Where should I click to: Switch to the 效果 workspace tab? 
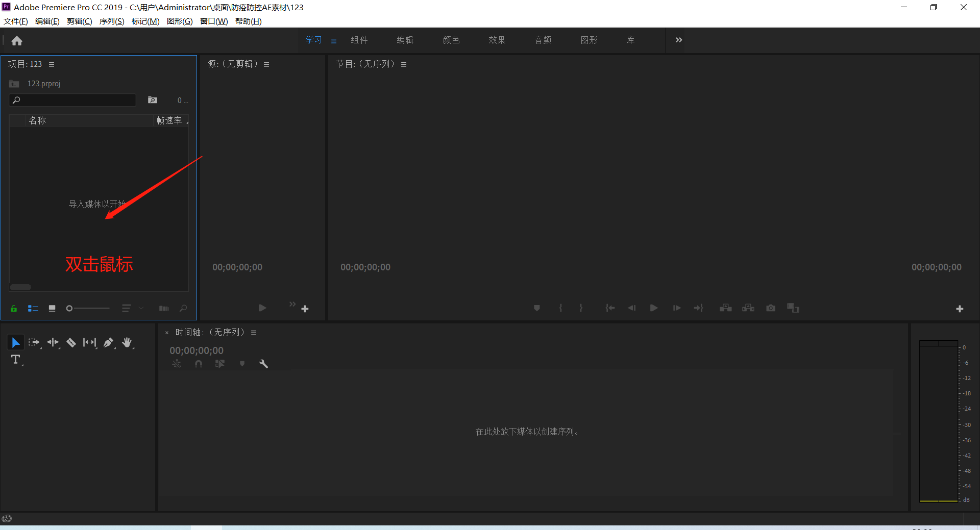click(497, 40)
